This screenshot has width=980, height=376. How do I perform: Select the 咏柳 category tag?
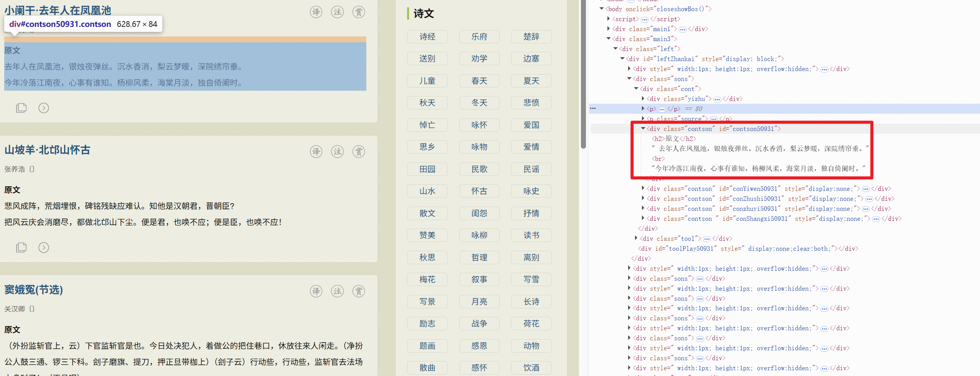(x=479, y=235)
